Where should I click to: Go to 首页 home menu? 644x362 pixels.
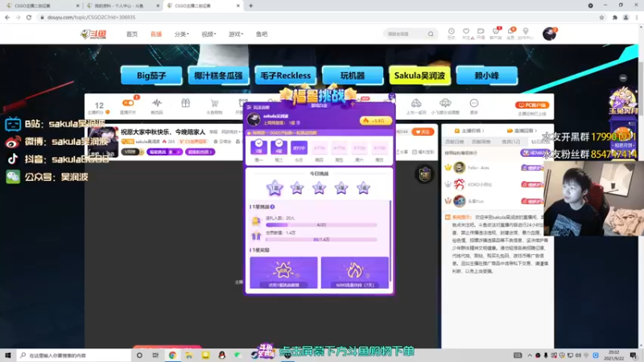[x=132, y=34]
